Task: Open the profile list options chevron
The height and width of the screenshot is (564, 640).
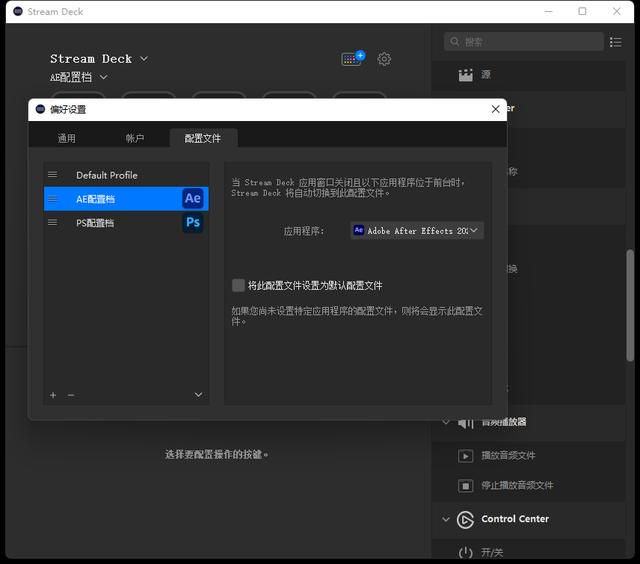Action: click(x=198, y=395)
